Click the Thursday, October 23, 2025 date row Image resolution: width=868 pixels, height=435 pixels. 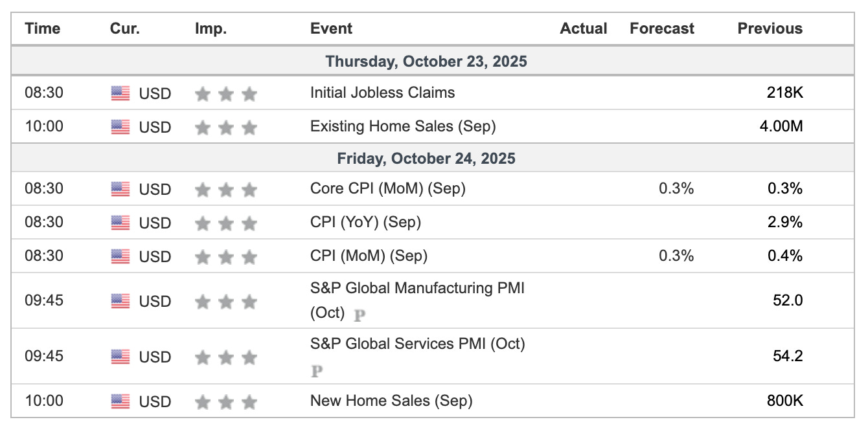point(426,61)
